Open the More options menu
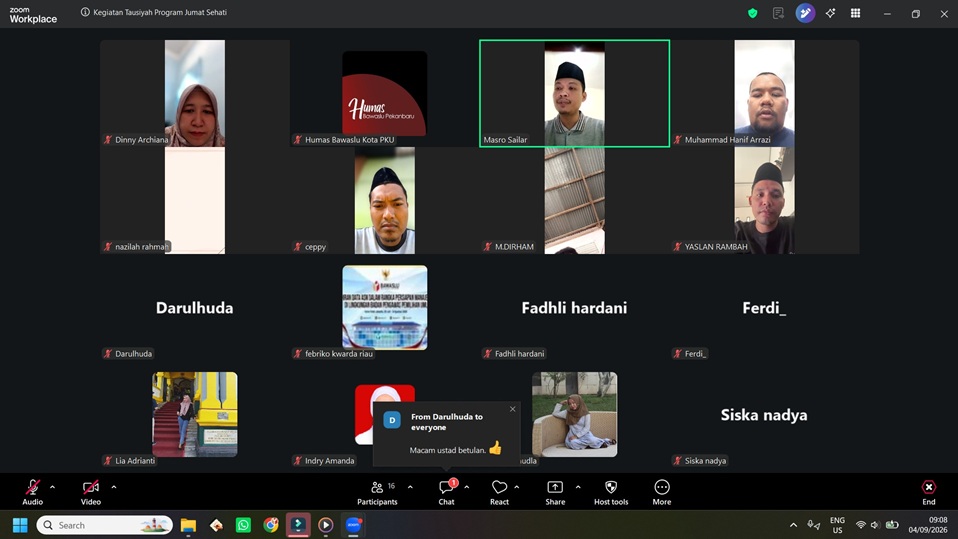The height and width of the screenshot is (539, 958). click(662, 492)
